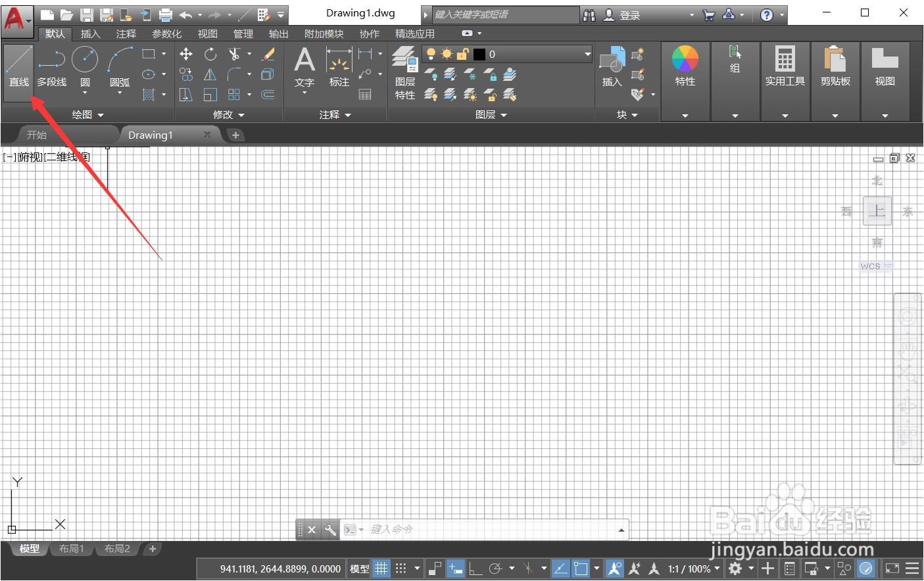Select the Erase tool icon
This screenshot has height=581, width=924.
pos(268,54)
